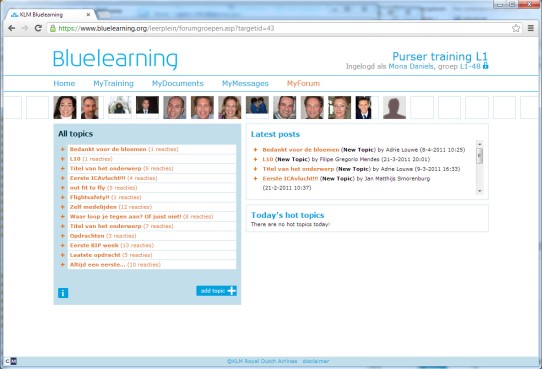Expand the 'Zelf medelijden' topic with its plus
Viewport: 542px width, 369px height.
pyautogui.click(x=63, y=207)
